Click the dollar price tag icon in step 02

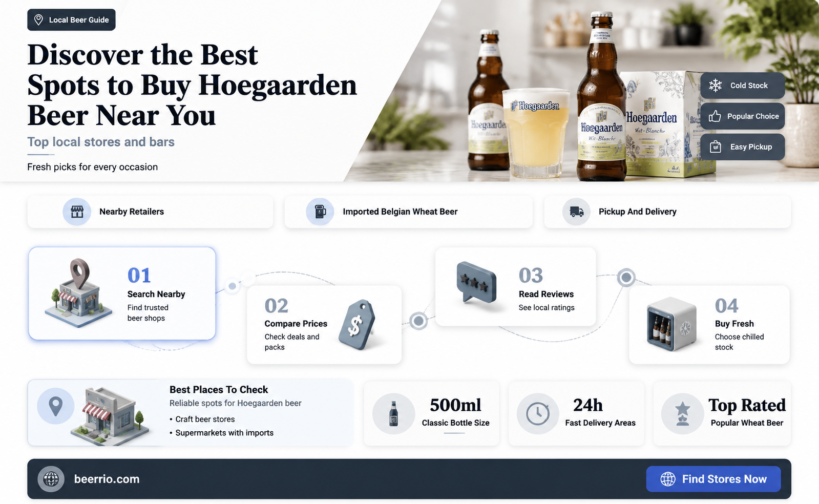[x=358, y=325]
